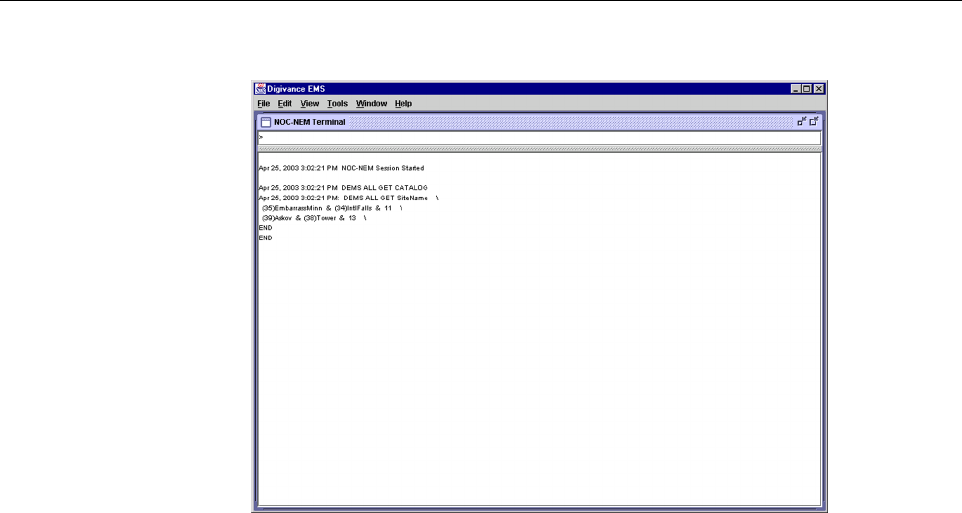Click the Digivance EMS application icon
The height and width of the screenshot is (513, 962).
260,89
